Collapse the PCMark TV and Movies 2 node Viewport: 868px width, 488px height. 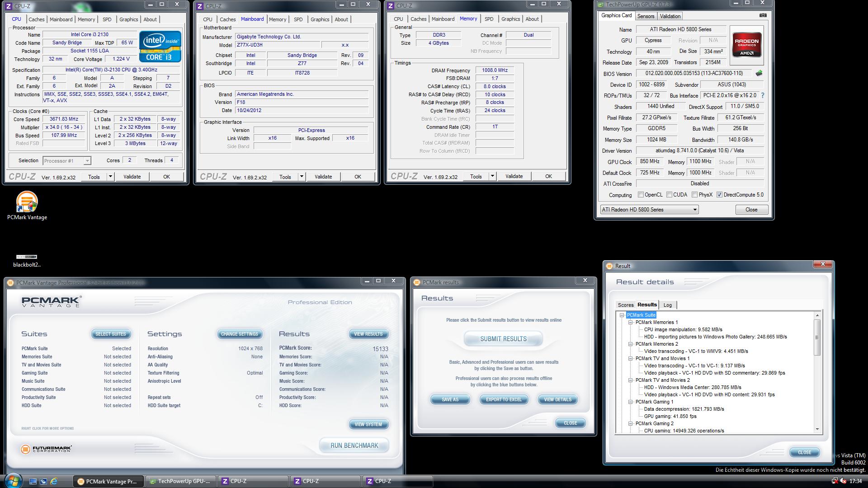[631, 380]
